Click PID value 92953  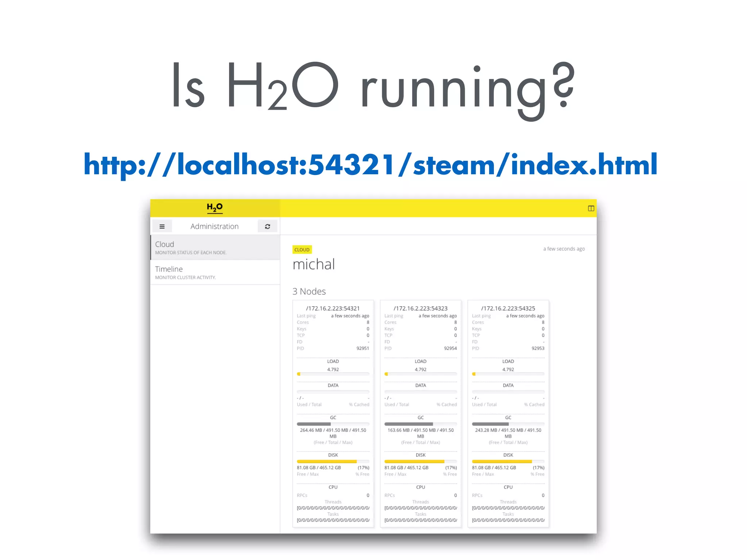(x=538, y=349)
